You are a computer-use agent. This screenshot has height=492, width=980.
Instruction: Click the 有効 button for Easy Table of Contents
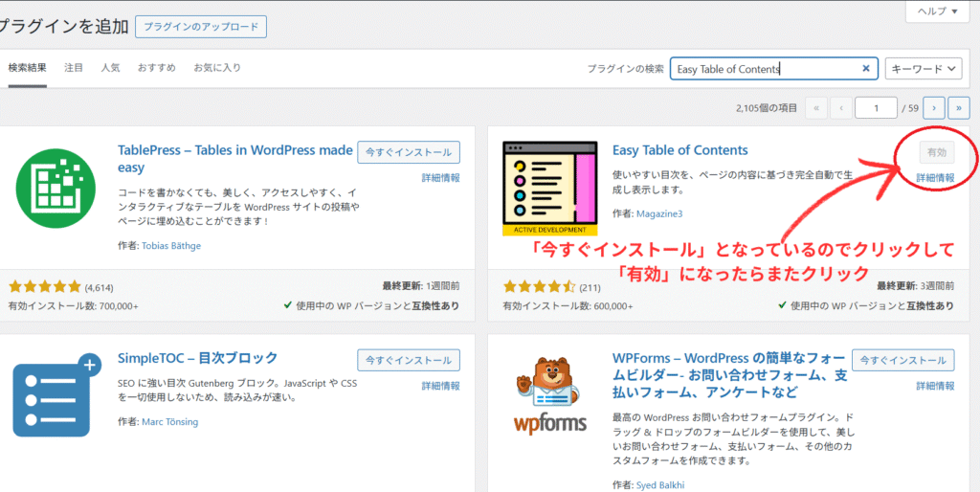937,152
